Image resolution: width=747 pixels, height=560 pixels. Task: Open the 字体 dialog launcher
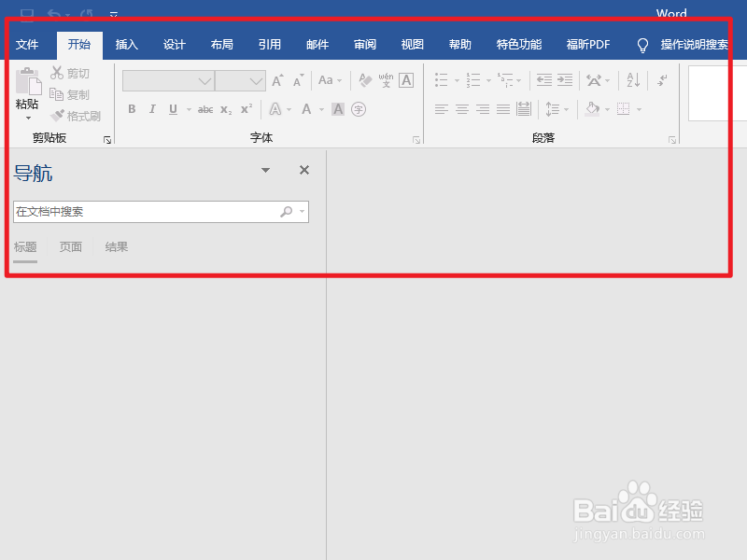point(416,140)
